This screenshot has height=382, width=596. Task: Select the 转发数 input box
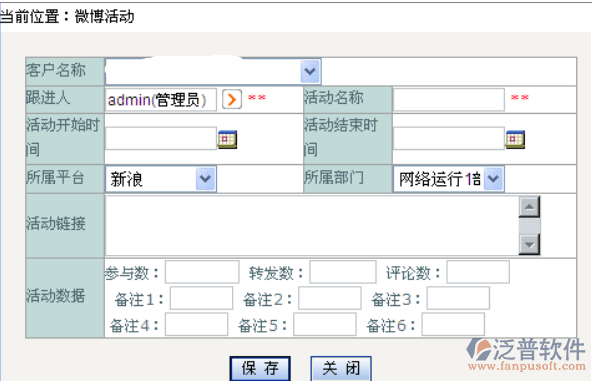(343, 272)
